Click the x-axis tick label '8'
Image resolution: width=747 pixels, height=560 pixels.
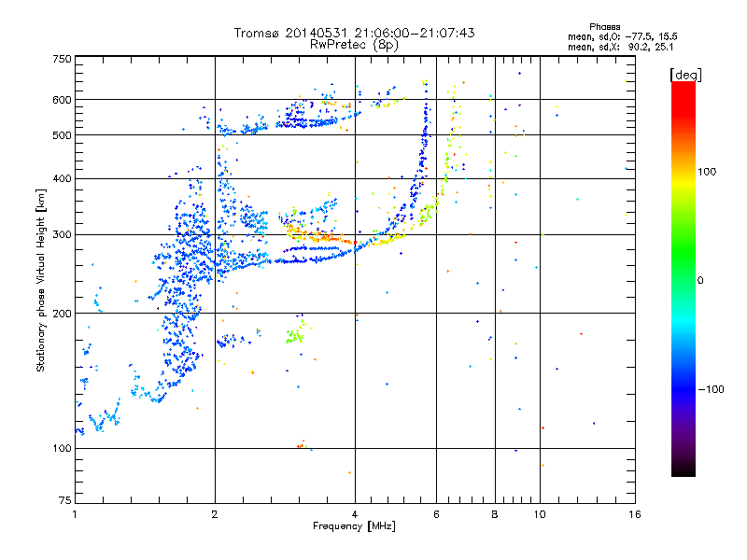[495, 514]
